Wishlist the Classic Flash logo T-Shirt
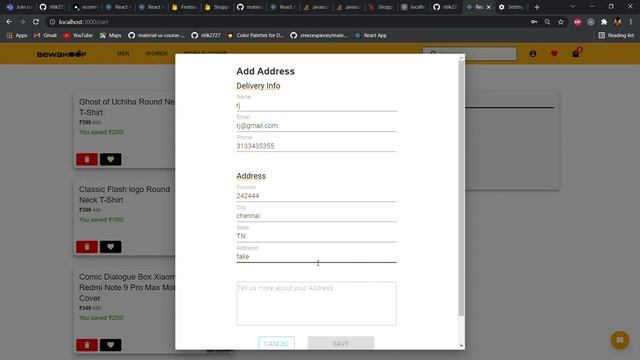Viewport: 640px width, 360px height. click(x=110, y=247)
